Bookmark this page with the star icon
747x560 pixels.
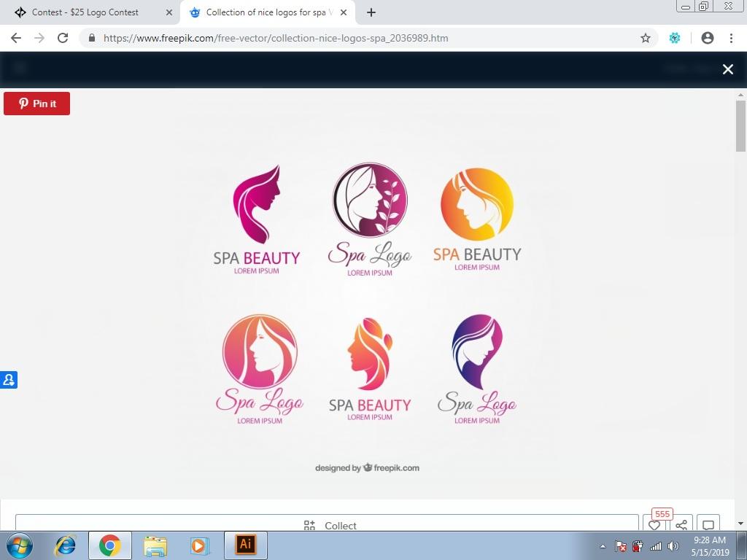click(645, 38)
